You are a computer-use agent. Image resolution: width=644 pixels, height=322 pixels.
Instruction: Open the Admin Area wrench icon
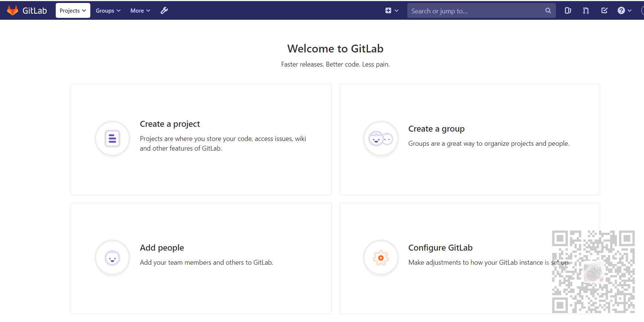pyautogui.click(x=164, y=10)
